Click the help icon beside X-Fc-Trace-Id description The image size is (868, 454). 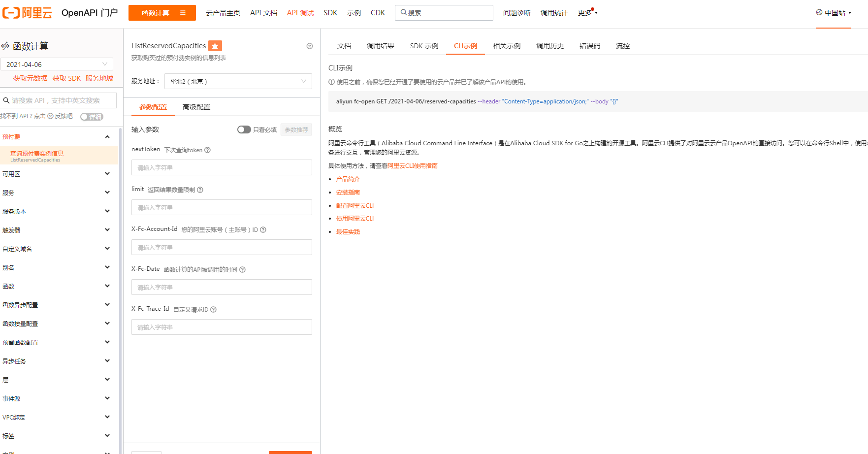213,310
